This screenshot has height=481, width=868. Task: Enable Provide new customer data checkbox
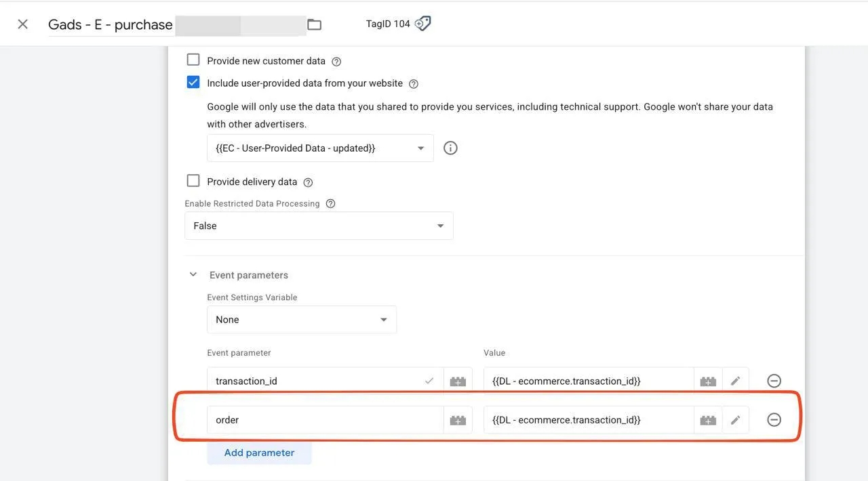tap(193, 60)
